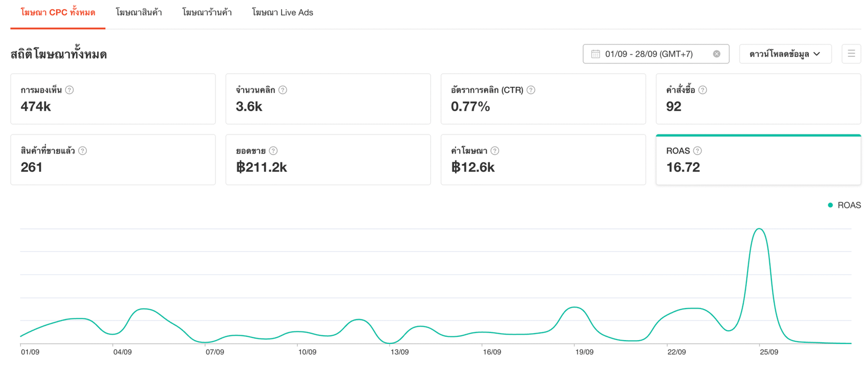Expand the ดาวน์โหลดข้อมูล dropdown
The image size is (868, 371).
tap(784, 54)
